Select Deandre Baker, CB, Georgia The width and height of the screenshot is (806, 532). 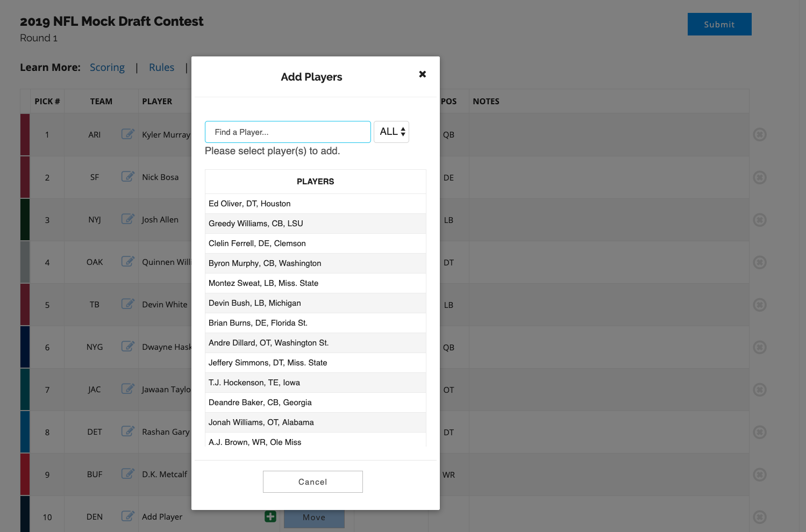[x=315, y=402]
